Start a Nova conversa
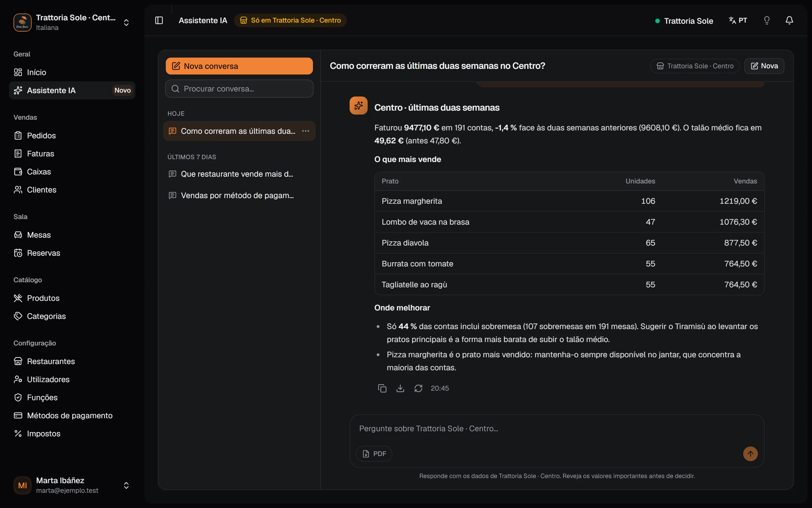Screen dimensions: 812x508 (239, 66)
